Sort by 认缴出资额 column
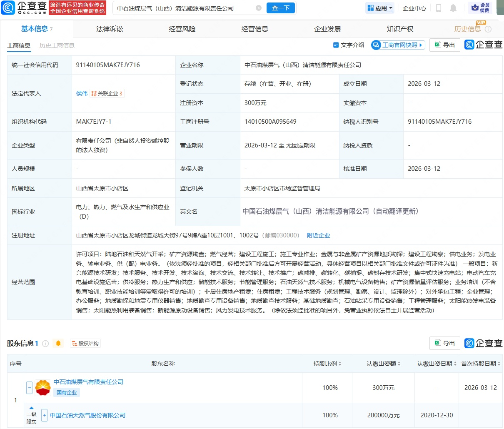Viewport: 504px width, 429px height. (383, 364)
